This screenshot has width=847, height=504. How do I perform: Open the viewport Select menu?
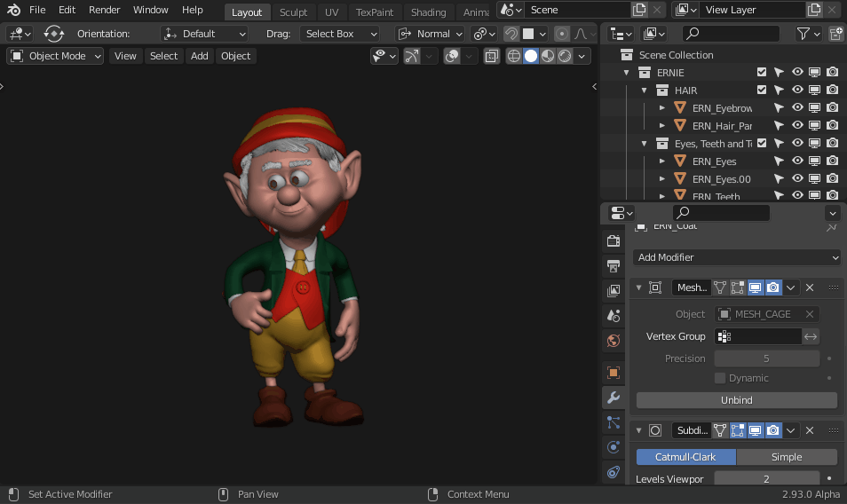tap(163, 56)
